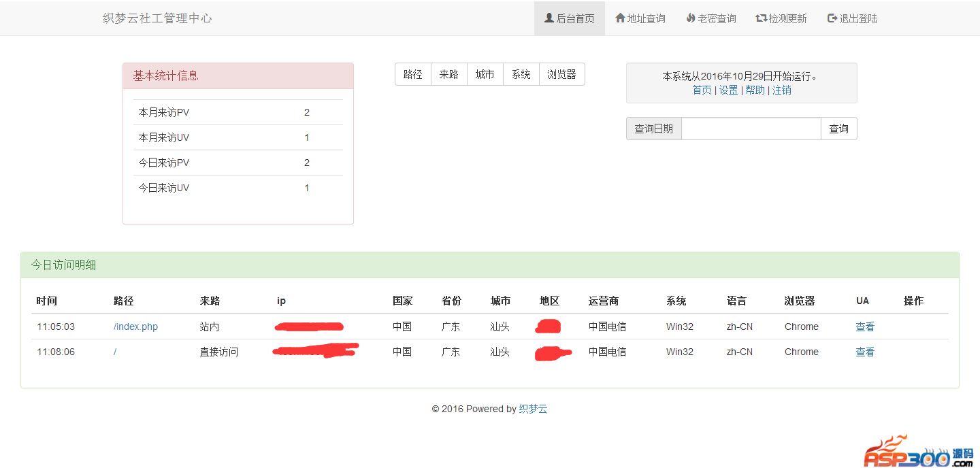Click the 11:05:03 time cell

pyautogui.click(x=56, y=326)
